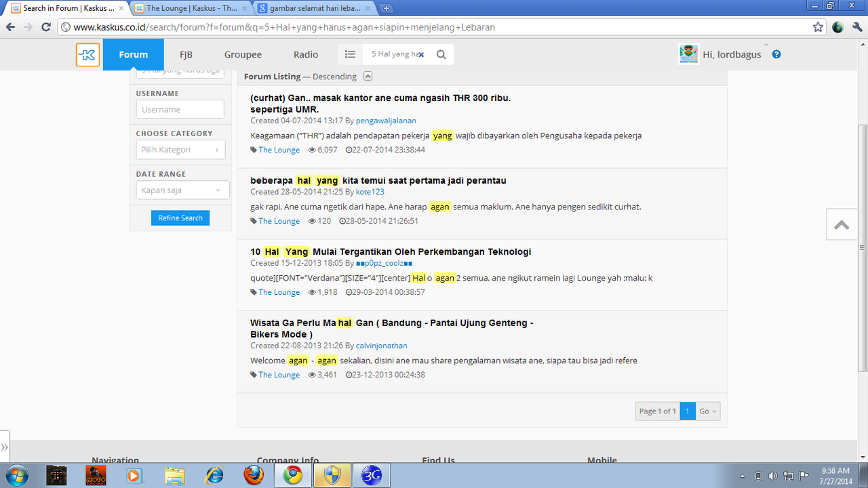
Task: Click the globe extension icon in toolbar
Action: [x=837, y=27]
